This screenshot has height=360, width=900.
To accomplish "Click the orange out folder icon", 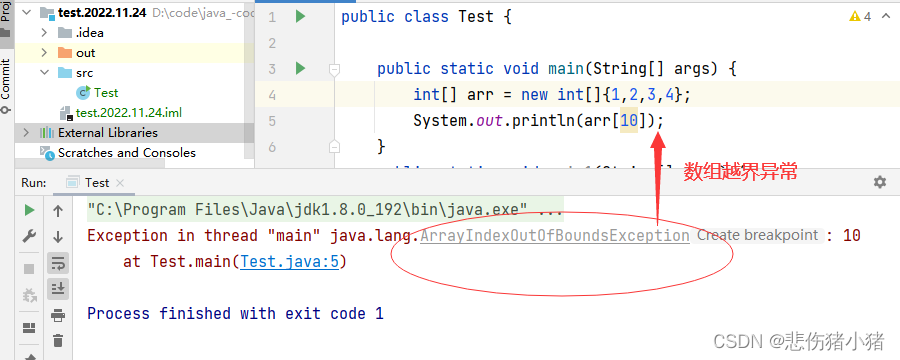I will (x=65, y=53).
